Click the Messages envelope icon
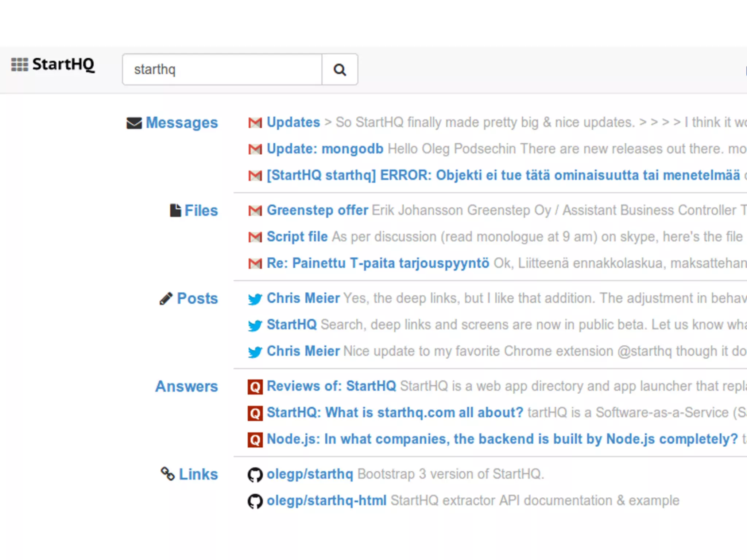This screenshot has height=560, width=747. (x=134, y=123)
